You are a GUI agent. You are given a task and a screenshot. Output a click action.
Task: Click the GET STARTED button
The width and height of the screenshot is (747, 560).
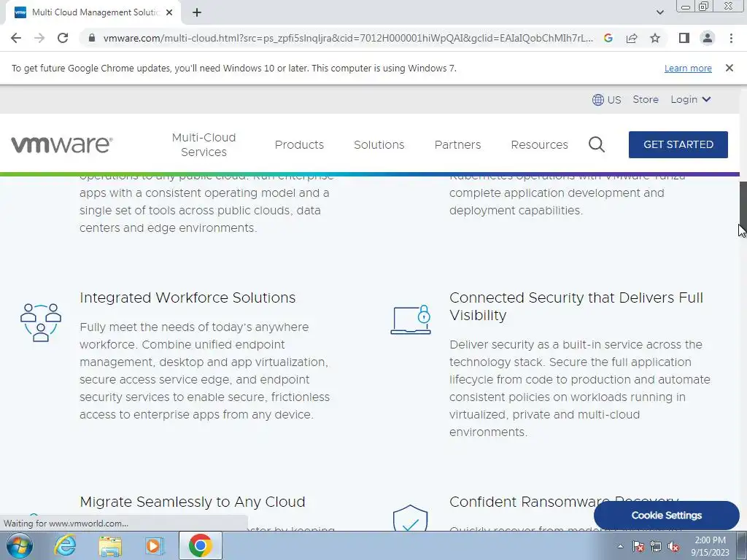(x=678, y=145)
